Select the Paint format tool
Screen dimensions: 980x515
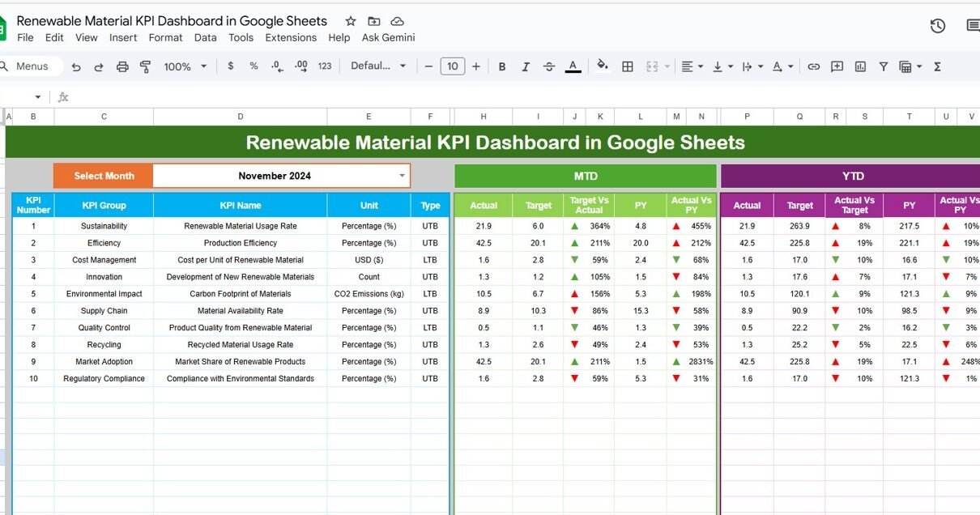pyautogui.click(x=146, y=66)
